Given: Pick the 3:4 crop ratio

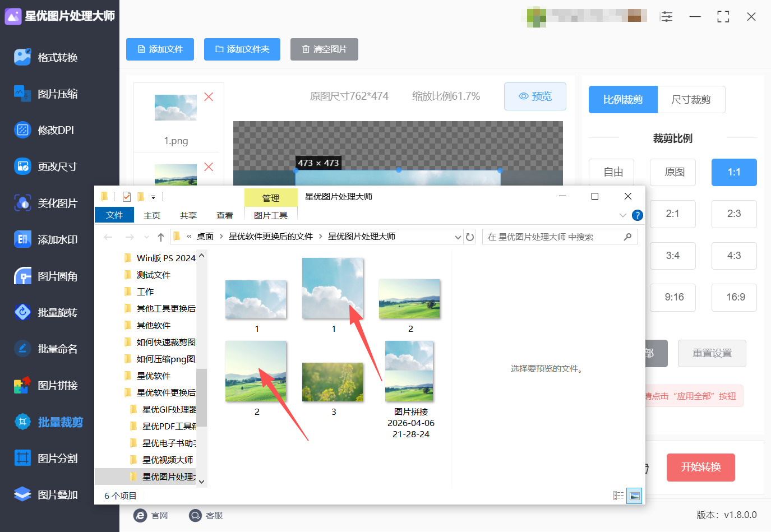Looking at the screenshot, I should (x=673, y=256).
